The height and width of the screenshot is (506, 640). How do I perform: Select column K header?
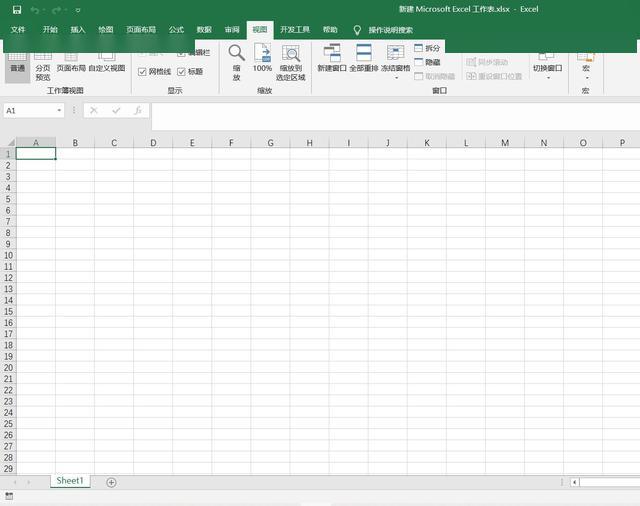pos(427,143)
